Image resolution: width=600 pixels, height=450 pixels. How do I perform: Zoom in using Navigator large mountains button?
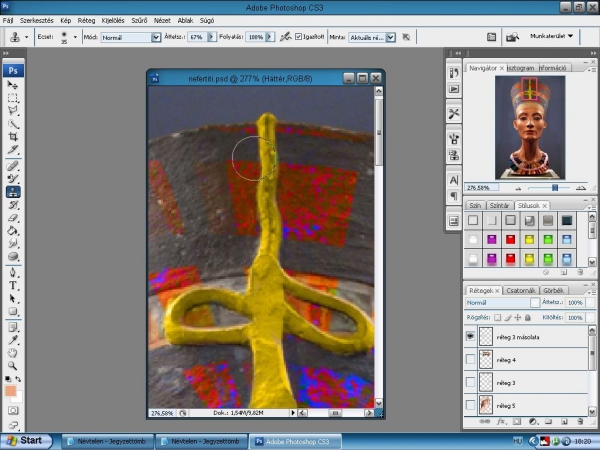pos(581,188)
